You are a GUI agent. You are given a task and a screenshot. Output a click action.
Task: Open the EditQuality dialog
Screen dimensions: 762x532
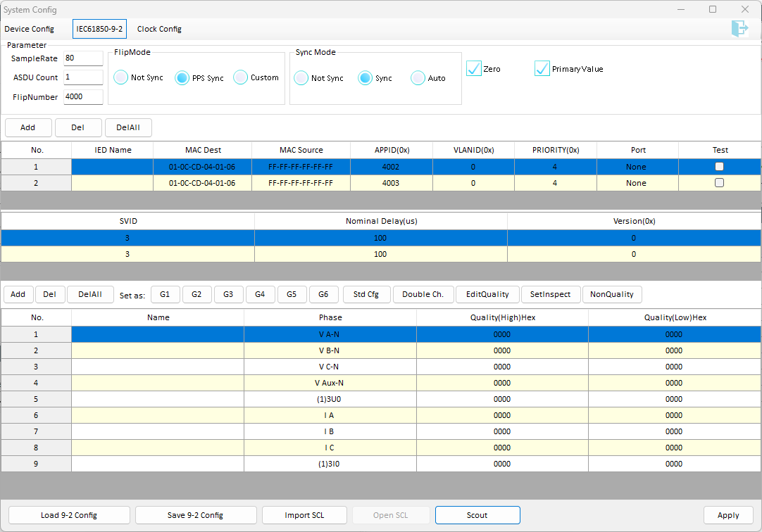click(487, 294)
